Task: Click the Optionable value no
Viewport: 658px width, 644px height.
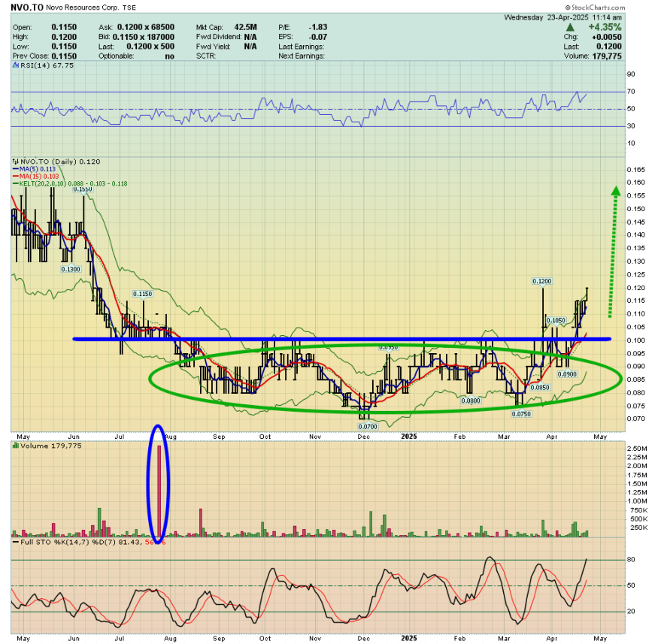Action: [169, 56]
